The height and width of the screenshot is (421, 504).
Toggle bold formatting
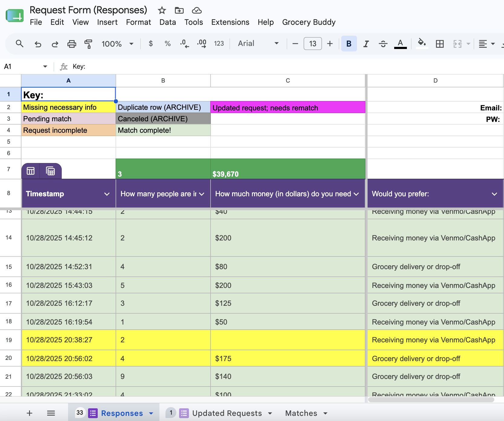coord(349,44)
